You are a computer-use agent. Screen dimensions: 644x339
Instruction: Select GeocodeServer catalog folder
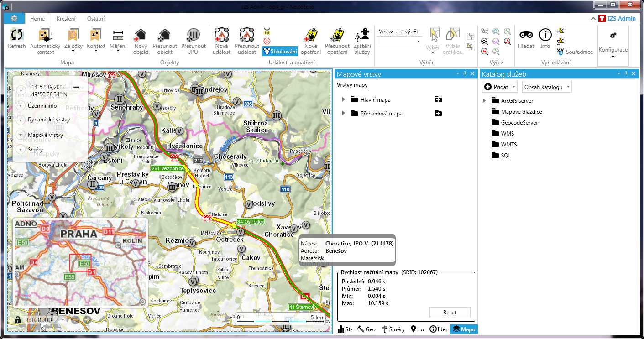pyautogui.click(x=514, y=122)
